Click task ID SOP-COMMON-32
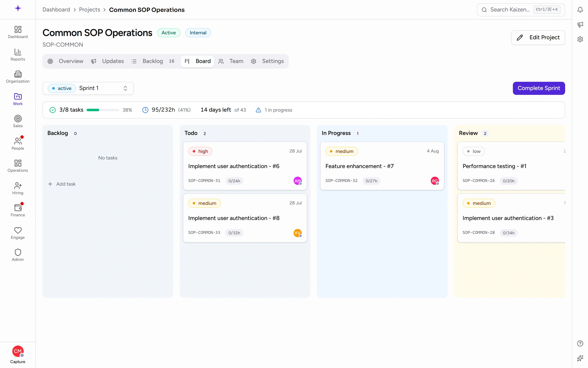The width and height of the screenshot is (588, 368). [341, 181]
